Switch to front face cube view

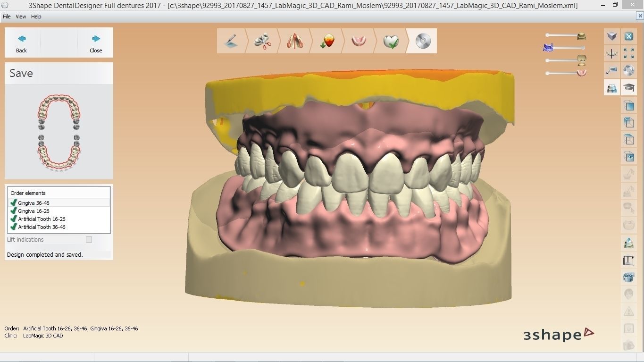[628, 106]
